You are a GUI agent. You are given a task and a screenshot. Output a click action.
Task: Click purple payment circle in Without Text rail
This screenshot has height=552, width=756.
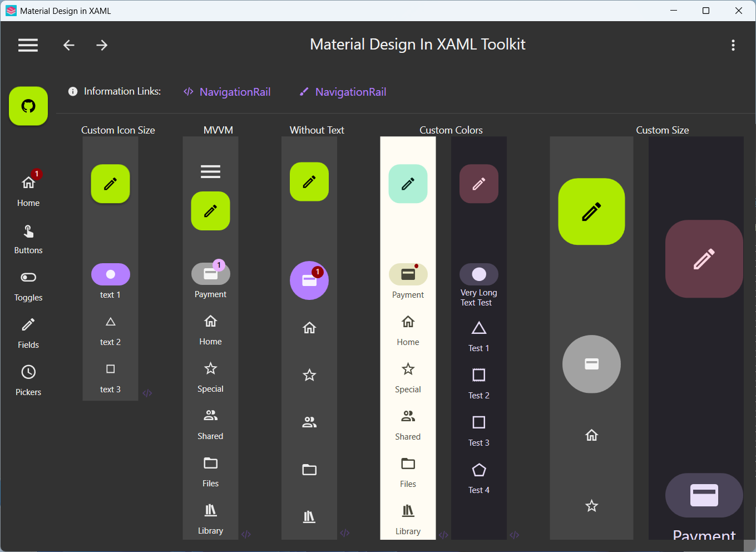pos(309,280)
